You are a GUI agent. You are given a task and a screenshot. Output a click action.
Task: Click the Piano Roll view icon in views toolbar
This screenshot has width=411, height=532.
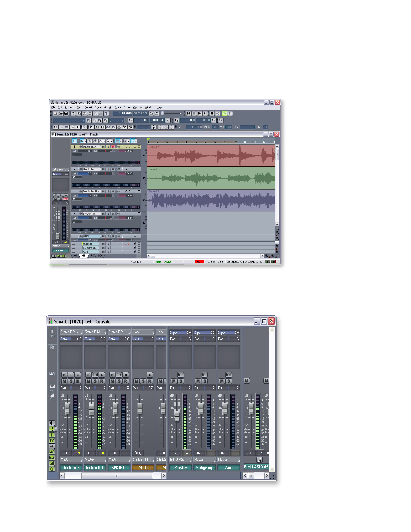pyautogui.click(x=56, y=127)
